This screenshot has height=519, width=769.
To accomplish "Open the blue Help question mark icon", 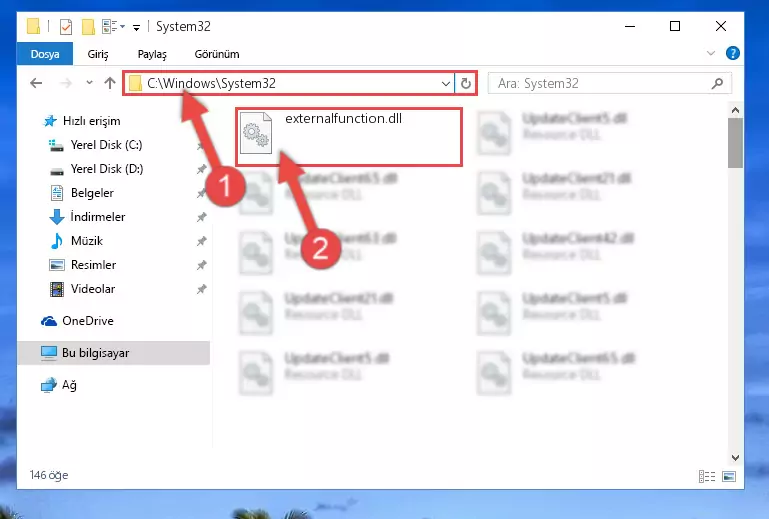I will coord(733,53).
